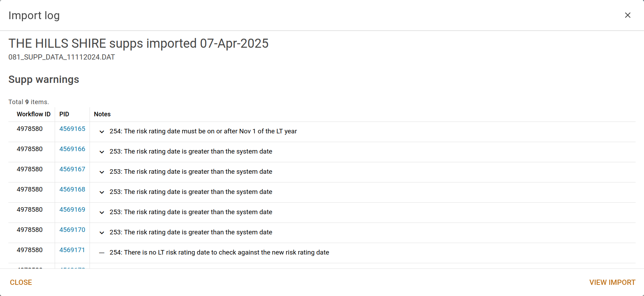Select the PID column header
The width and height of the screenshot is (644, 296).
point(64,114)
